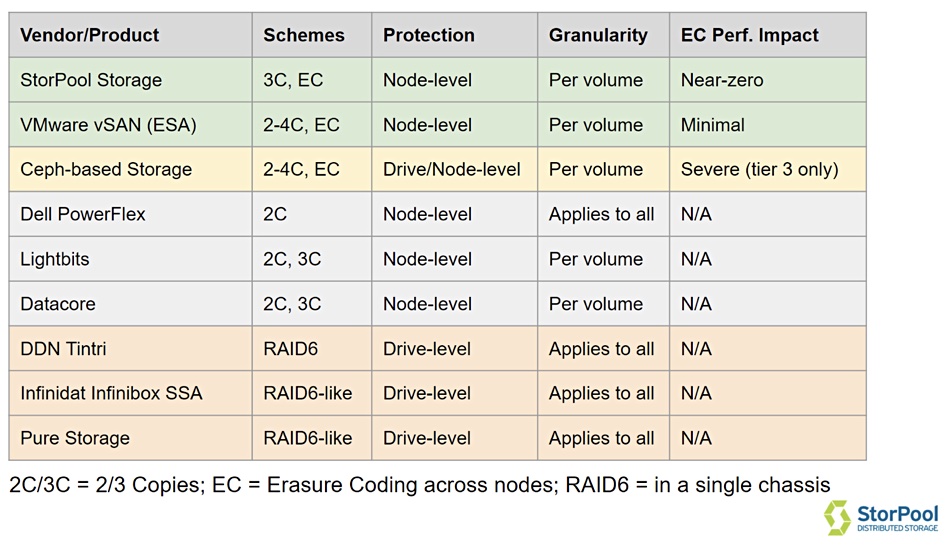Viewport: 950px width, 547px height.
Task: Select the Infinidat Infinibox SSA cell
Action: [x=130, y=393]
